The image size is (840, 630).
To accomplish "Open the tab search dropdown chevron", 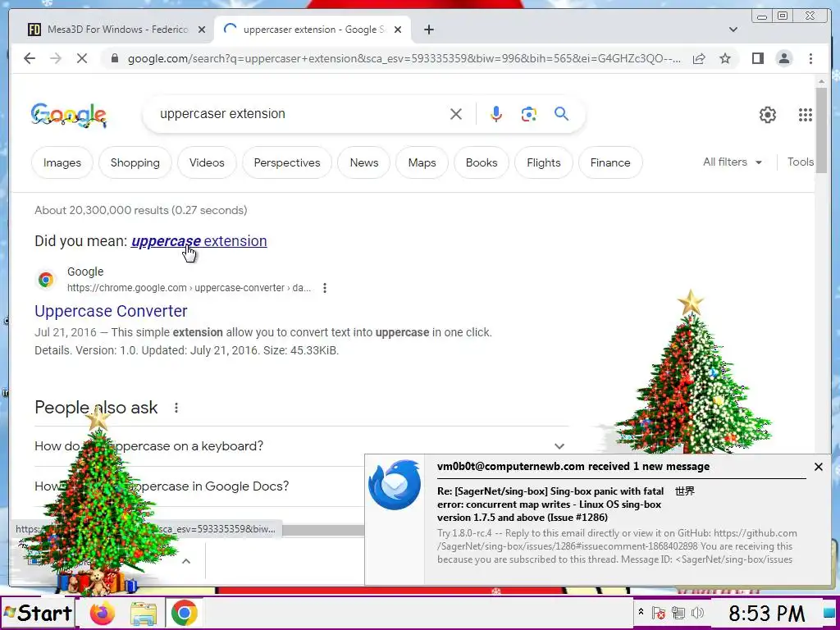I will point(733,30).
